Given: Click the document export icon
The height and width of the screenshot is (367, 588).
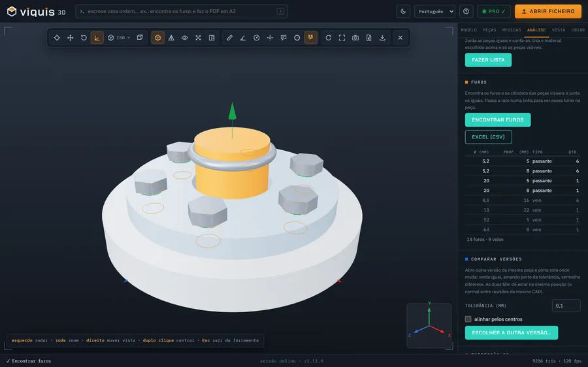Looking at the screenshot, I should tap(369, 37).
